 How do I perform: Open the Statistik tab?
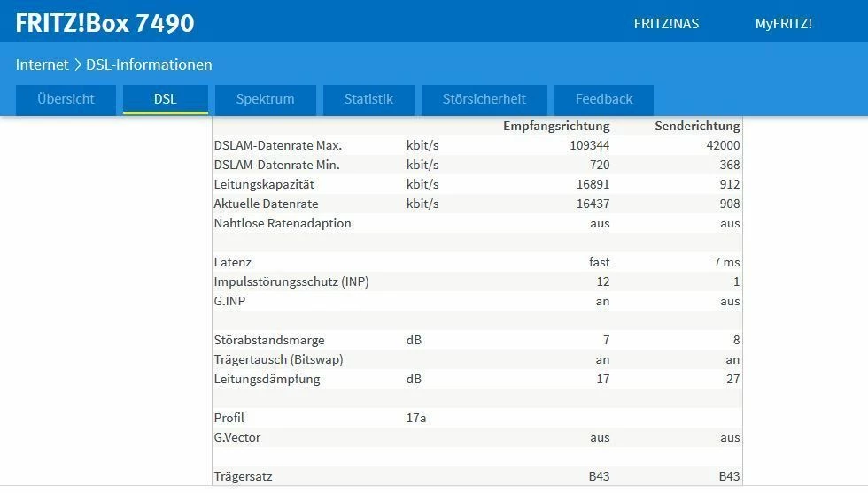coord(368,100)
